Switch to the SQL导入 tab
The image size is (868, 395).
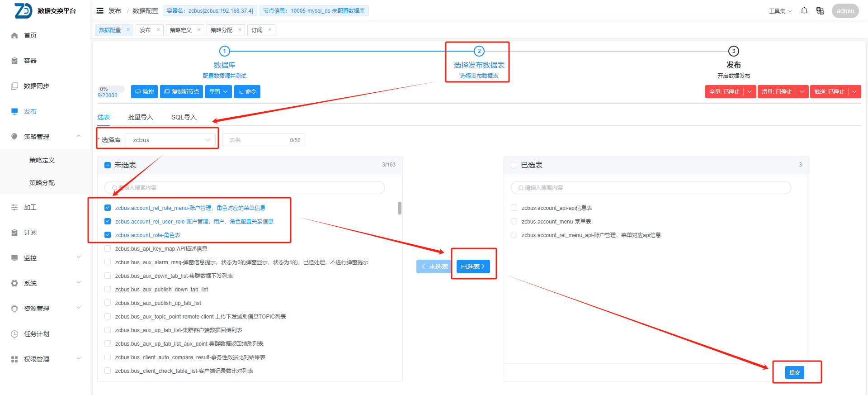(x=184, y=117)
